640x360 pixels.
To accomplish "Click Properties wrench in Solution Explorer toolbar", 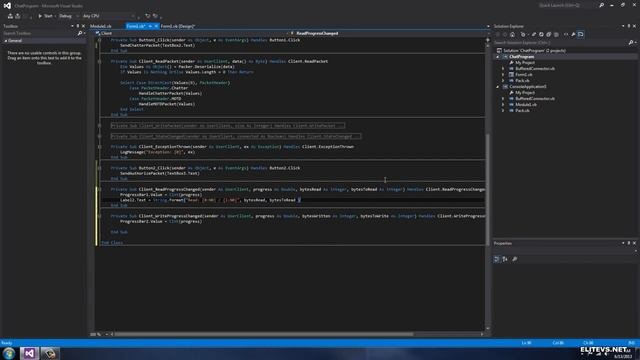I will 573,35.
